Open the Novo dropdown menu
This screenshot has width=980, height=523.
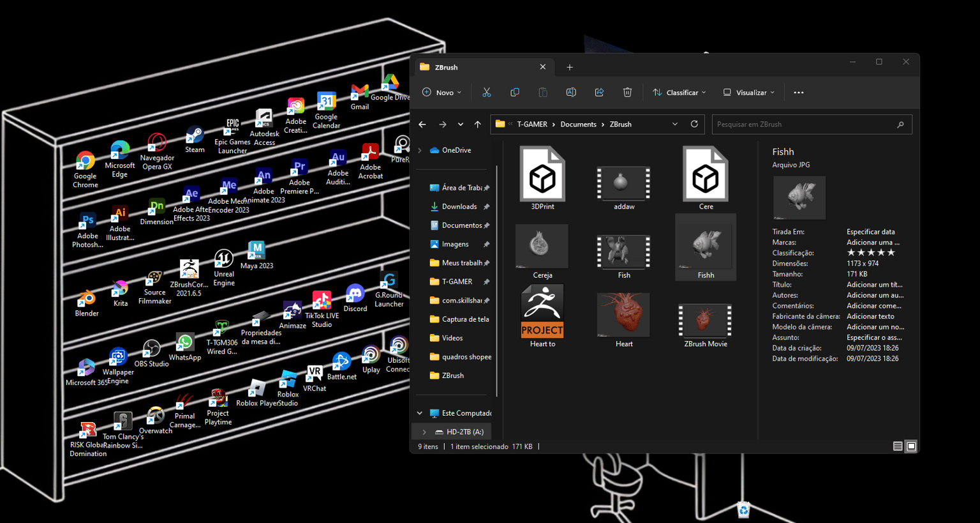tap(442, 93)
